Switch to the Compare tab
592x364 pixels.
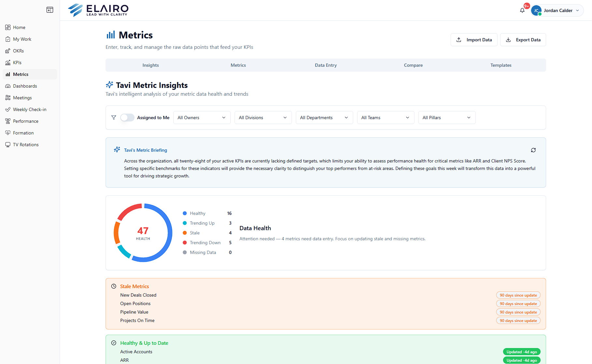pos(413,65)
